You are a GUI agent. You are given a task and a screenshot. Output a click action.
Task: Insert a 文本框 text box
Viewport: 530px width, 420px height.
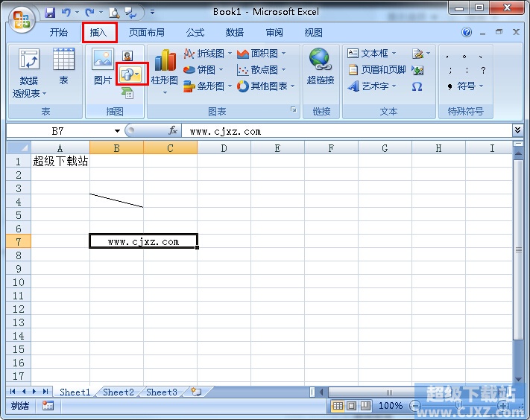tap(371, 54)
